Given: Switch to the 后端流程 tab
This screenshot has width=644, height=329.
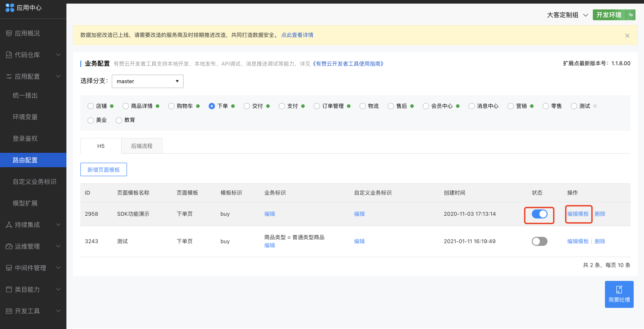Looking at the screenshot, I should (142, 146).
